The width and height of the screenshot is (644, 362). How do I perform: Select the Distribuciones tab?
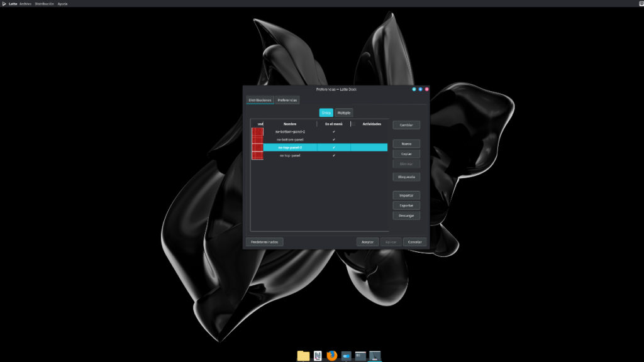[260, 100]
